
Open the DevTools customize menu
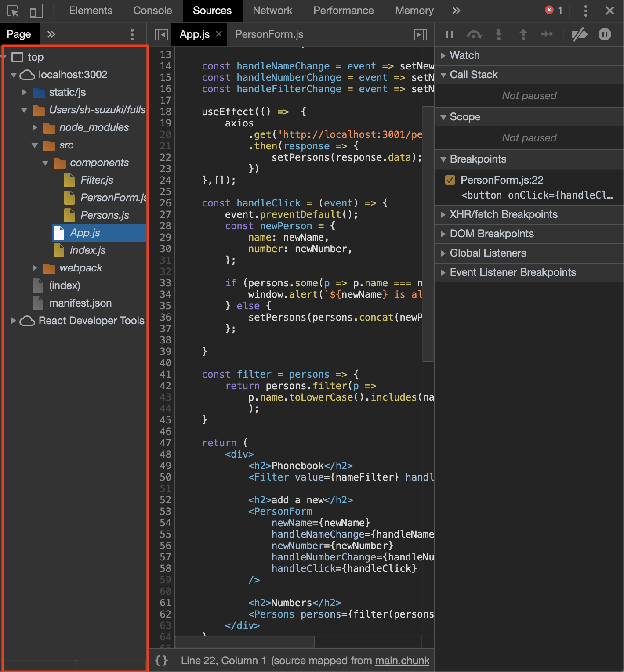pyautogui.click(x=586, y=11)
